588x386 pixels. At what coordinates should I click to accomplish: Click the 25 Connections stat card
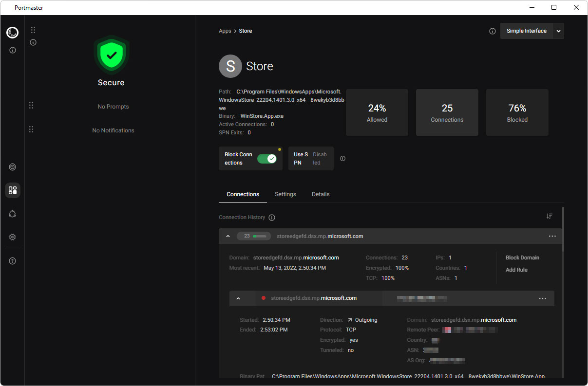pos(447,112)
